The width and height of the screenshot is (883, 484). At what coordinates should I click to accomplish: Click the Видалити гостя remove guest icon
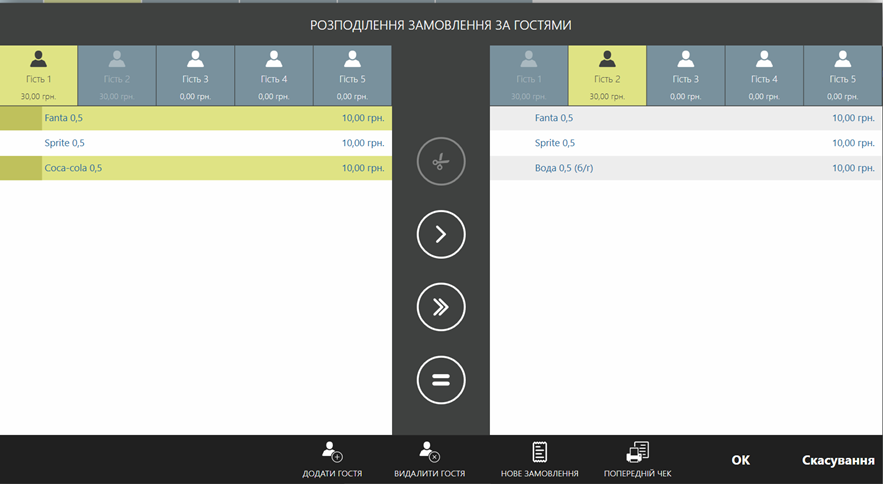(429, 452)
